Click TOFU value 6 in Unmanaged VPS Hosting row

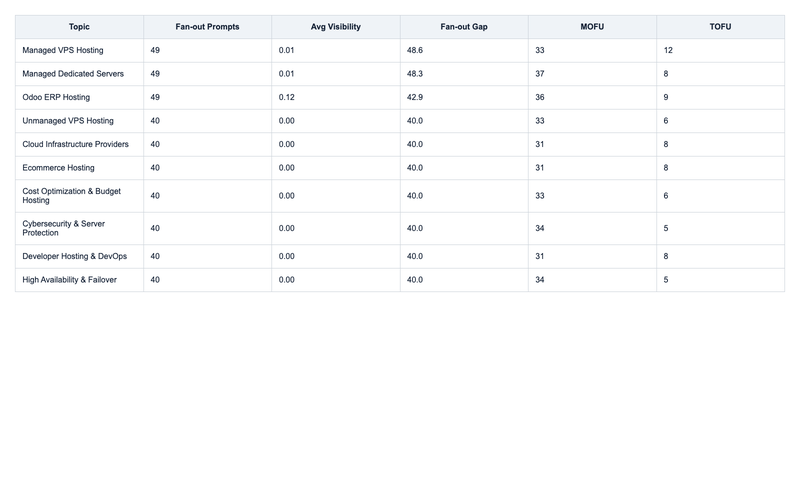pyautogui.click(x=666, y=120)
